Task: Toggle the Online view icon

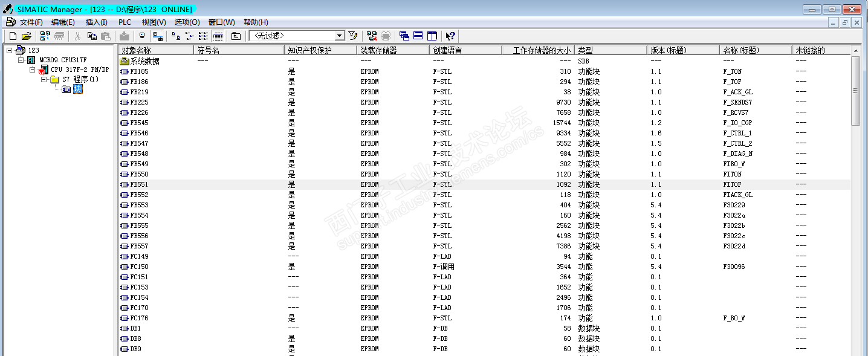Action: 157,36
